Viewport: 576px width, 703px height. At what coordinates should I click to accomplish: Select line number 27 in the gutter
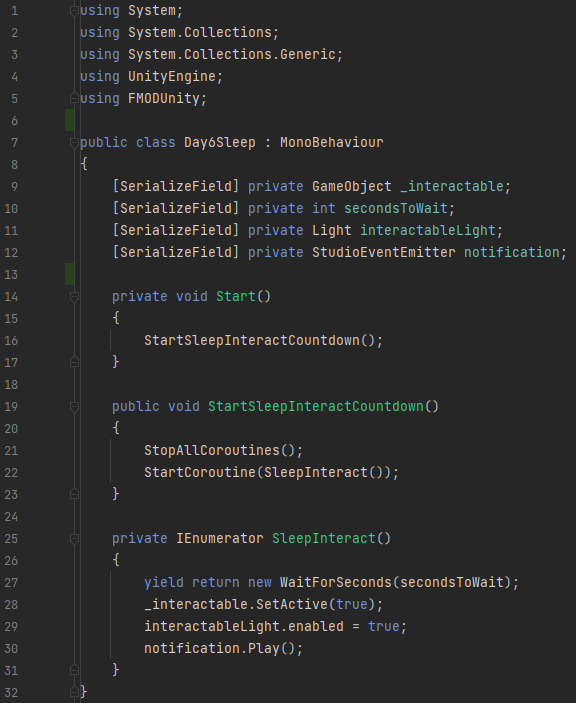pos(11,582)
